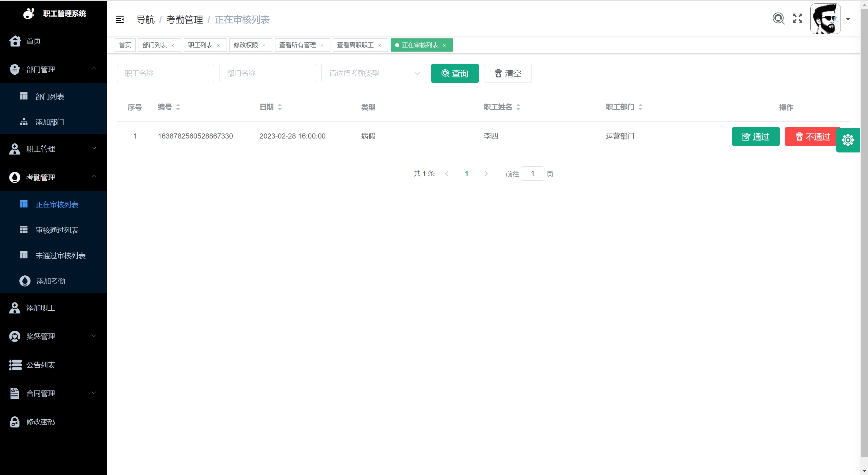Open the header search magnifier icon
868x475 pixels.
pyautogui.click(x=778, y=18)
